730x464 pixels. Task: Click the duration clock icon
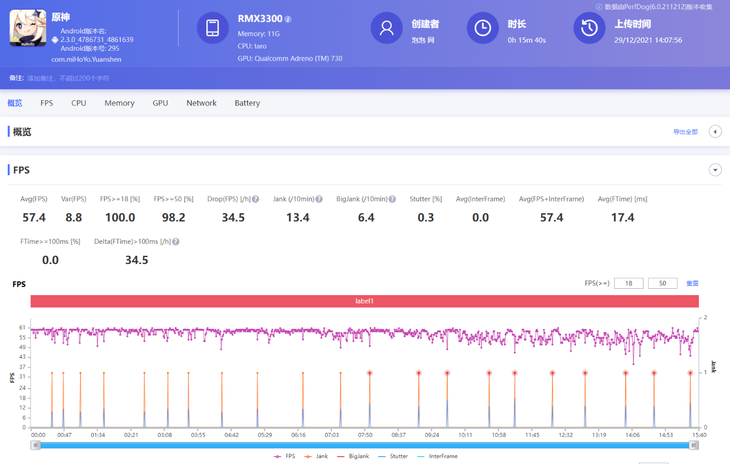click(x=482, y=29)
